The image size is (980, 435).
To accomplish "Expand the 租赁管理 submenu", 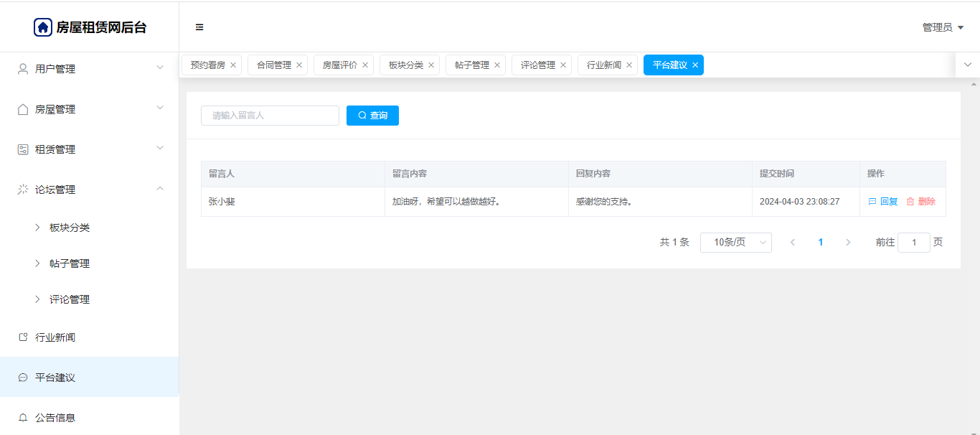I will pyautogui.click(x=89, y=149).
